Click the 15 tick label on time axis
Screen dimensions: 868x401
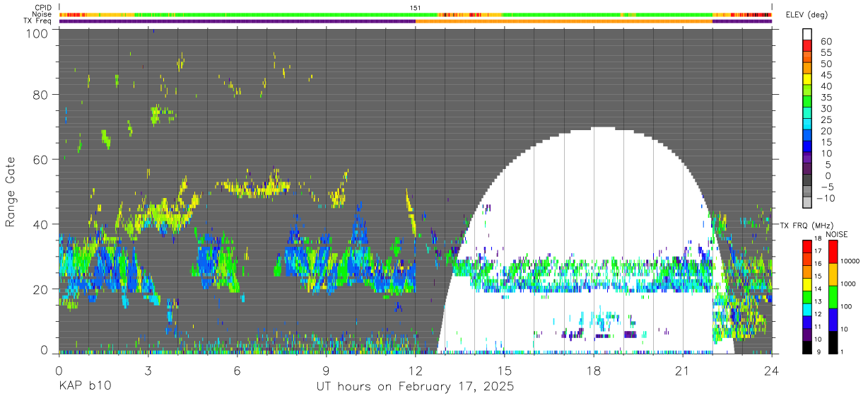tap(505, 371)
